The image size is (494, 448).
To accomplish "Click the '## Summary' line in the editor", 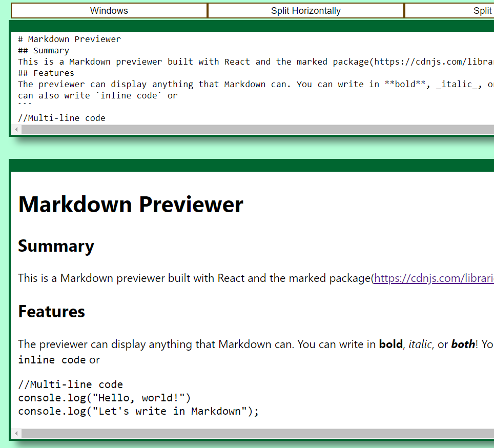I will point(44,51).
